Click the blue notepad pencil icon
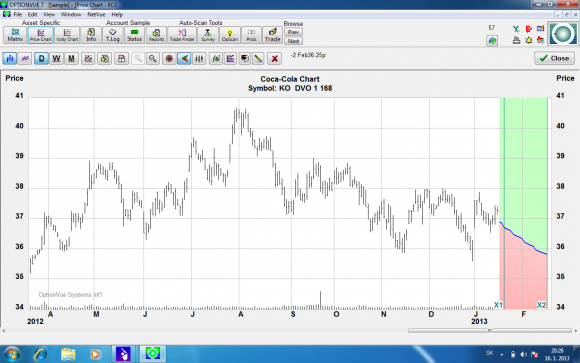The height and width of the screenshot is (363, 580). [x=541, y=28]
